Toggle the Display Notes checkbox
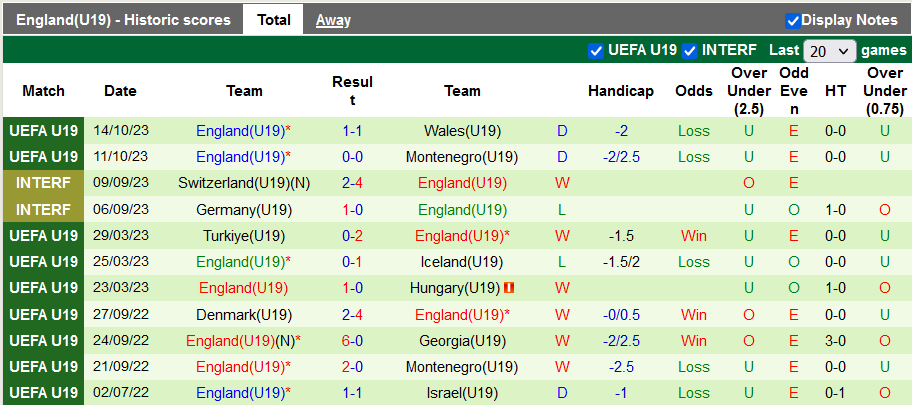 [793, 20]
